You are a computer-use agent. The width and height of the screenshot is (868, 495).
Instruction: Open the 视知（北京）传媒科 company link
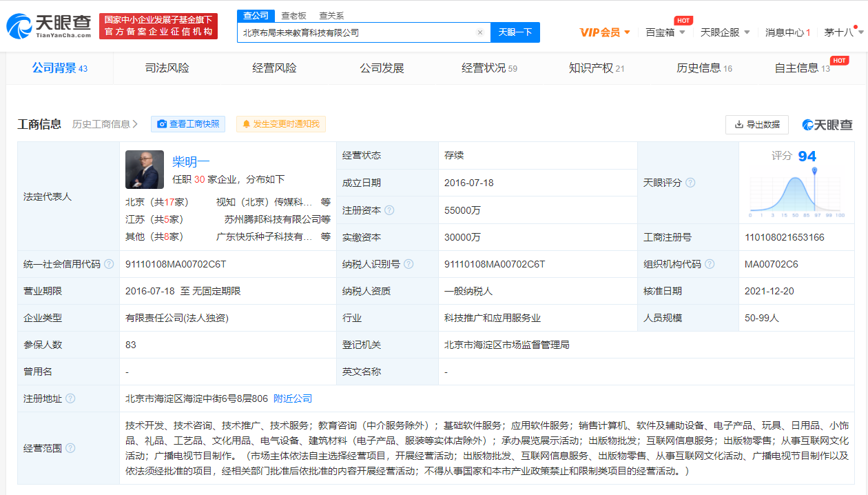(x=264, y=203)
